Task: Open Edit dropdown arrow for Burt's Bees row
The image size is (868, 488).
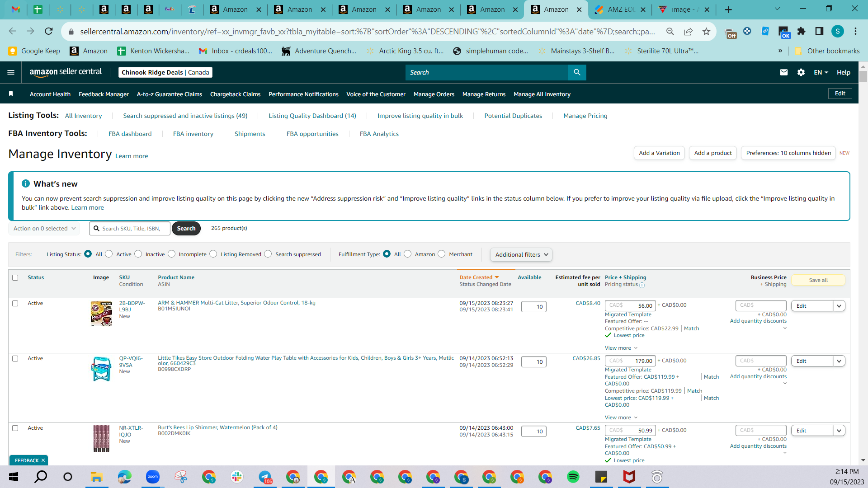Action: [x=840, y=431]
